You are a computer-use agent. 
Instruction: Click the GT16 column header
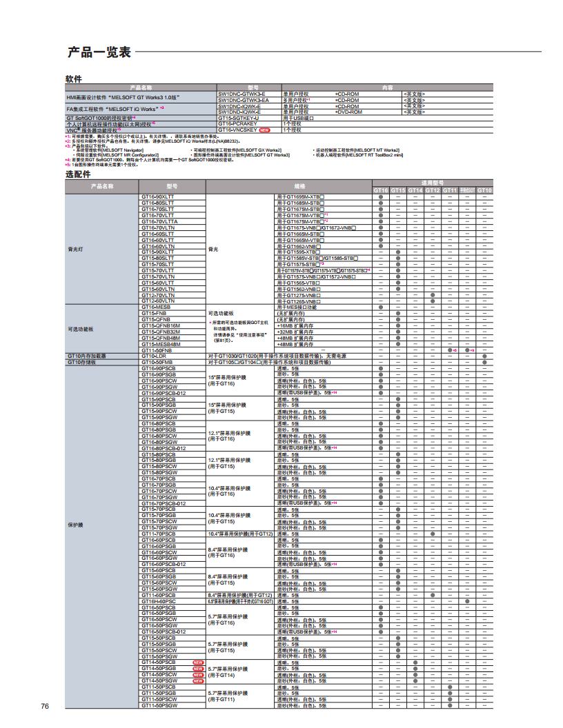[380, 190]
